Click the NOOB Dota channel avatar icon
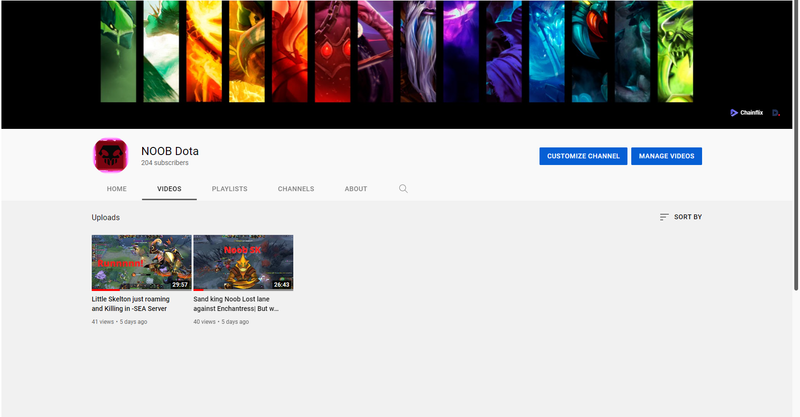 (110, 155)
